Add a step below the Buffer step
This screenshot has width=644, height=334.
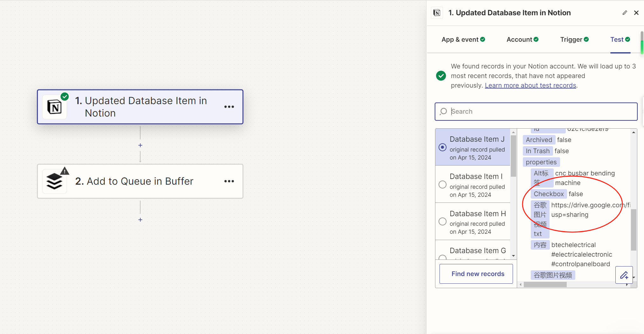140,220
